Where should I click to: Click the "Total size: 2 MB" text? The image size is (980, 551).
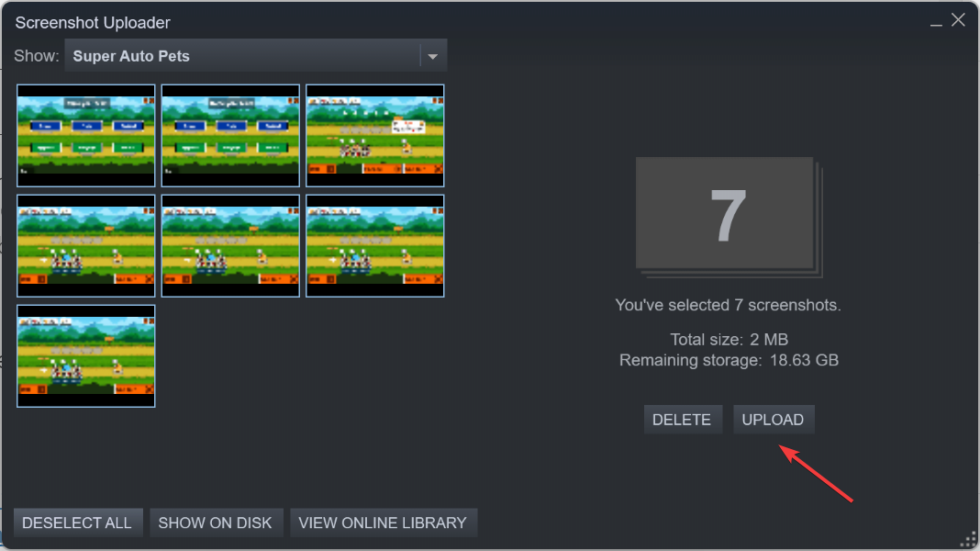(x=729, y=340)
